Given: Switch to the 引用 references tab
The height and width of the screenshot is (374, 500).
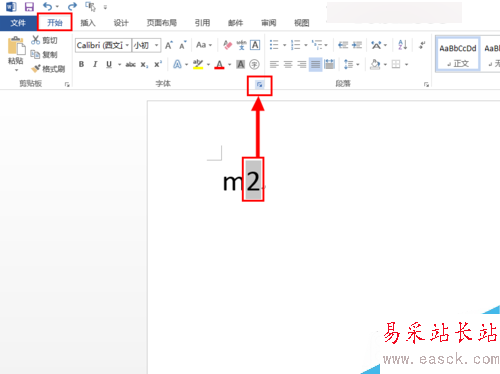Looking at the screenshot, I should coord(202,23).
